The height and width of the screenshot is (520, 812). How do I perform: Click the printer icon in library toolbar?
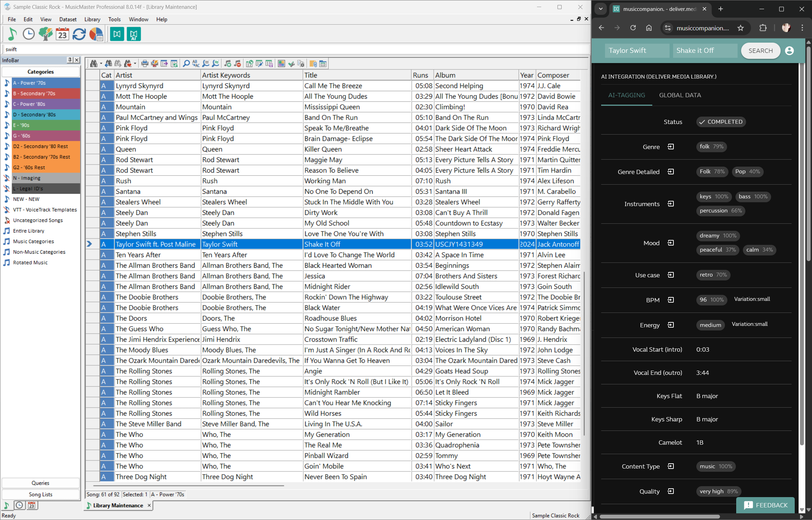tap(145, 64)
